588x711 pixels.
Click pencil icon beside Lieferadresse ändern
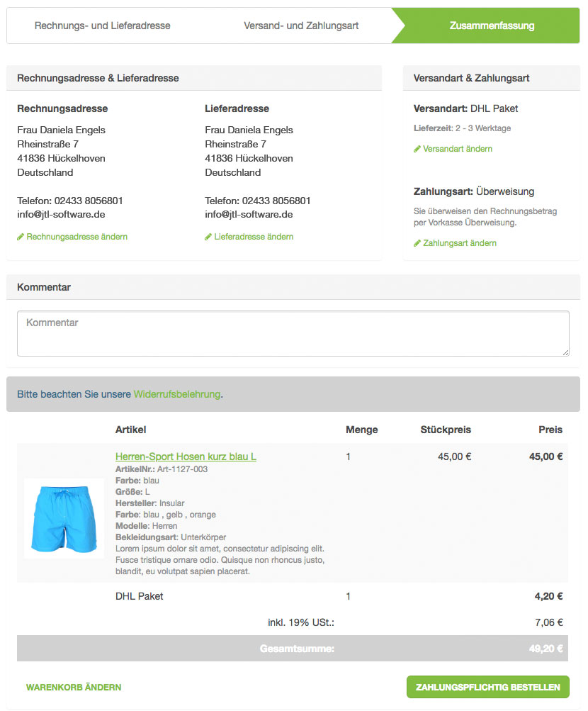click(208, 237)
